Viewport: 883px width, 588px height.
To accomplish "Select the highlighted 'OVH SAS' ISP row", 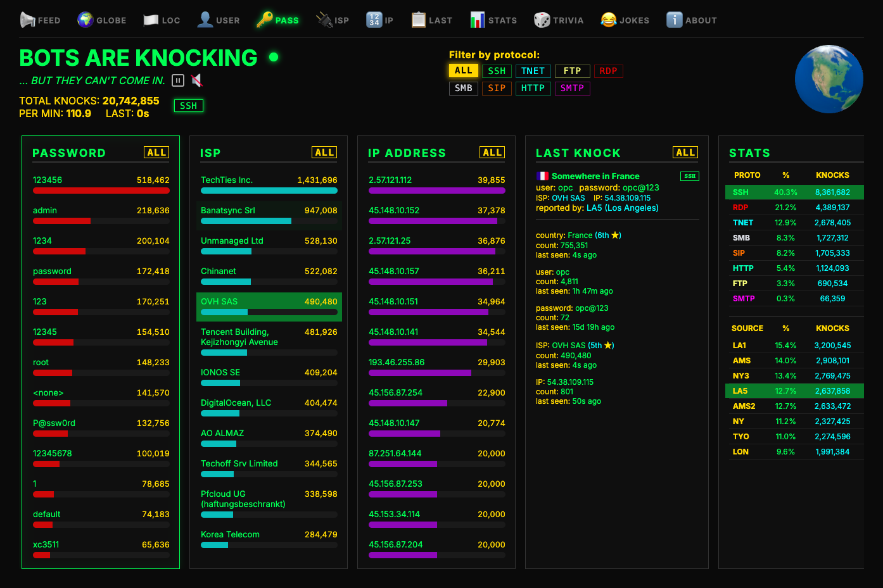I will click(x=269, y=307).
